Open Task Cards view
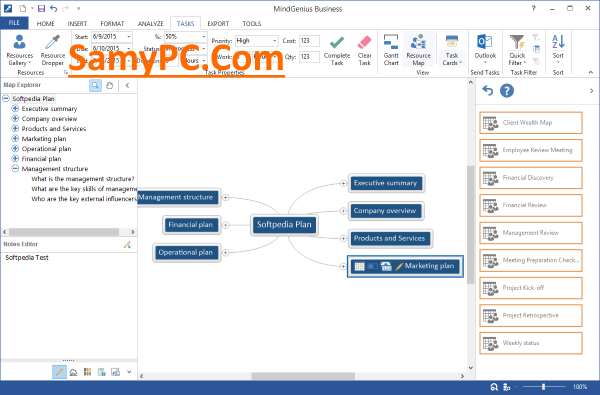The image size is (600, 395). point(452,49)
